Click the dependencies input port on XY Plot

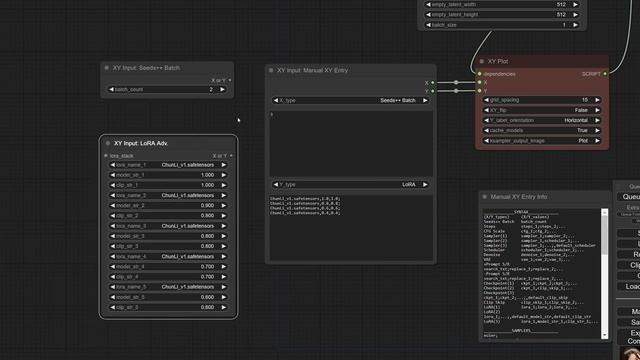[480, 74]
